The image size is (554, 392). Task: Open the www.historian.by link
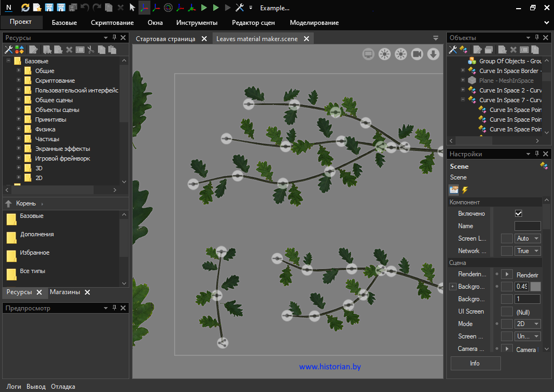click(330, 367)
